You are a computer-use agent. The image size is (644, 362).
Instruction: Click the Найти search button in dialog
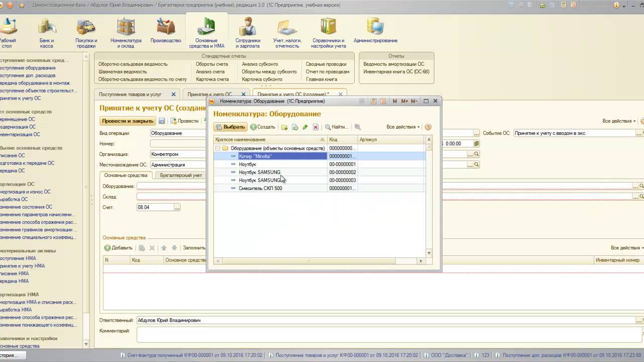(337, 127)
